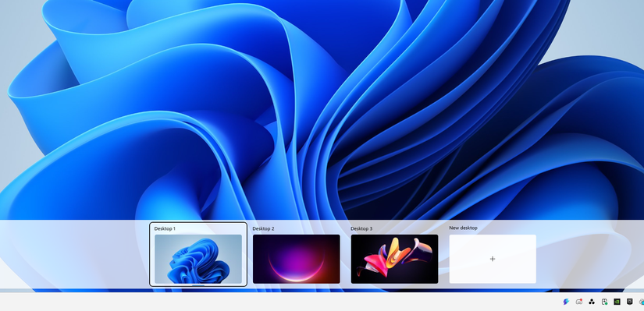Click the blue lightning bolt tray icon
The width and height of the screenshot is (644, 311).
[x=566, y=302]
